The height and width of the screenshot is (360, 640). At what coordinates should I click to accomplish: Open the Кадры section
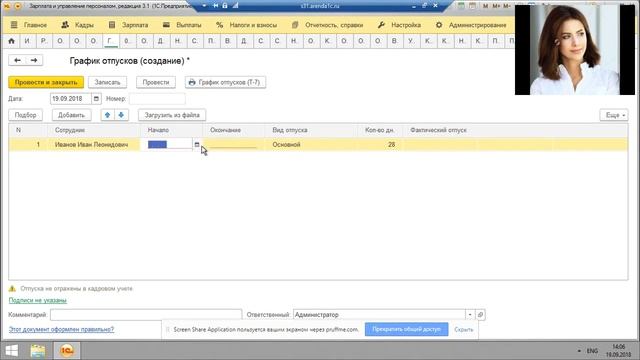click(77, 25)
